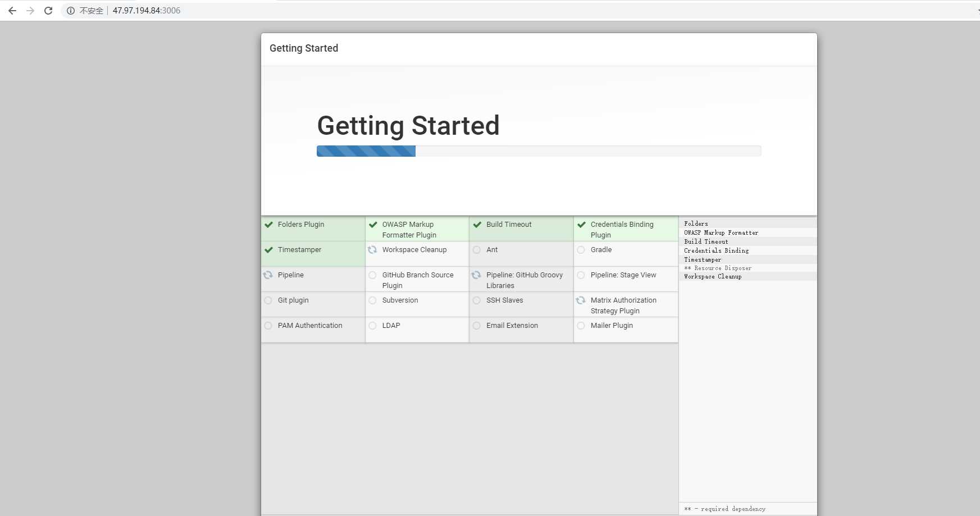Click the Resource Disposer dependency log entry
The width and height of the screenshot is (980, 516).
(x=723, y=268)
